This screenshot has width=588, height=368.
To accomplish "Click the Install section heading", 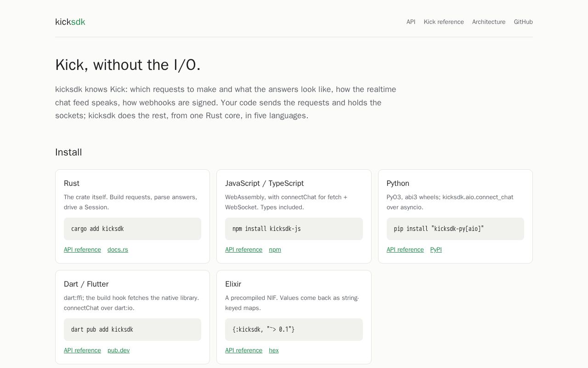I will [x=68, y=152].
